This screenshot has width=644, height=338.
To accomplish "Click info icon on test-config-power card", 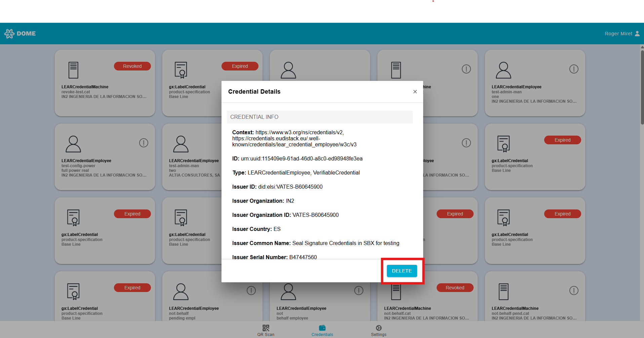I will click(144, 143).
